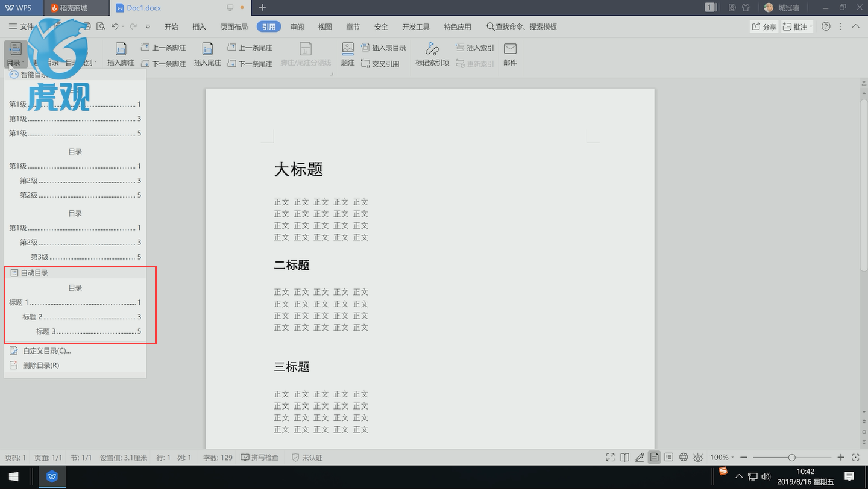Click the skin shirt icon in title bar
This screenshot has width=868, height=489.
point(746,8)
